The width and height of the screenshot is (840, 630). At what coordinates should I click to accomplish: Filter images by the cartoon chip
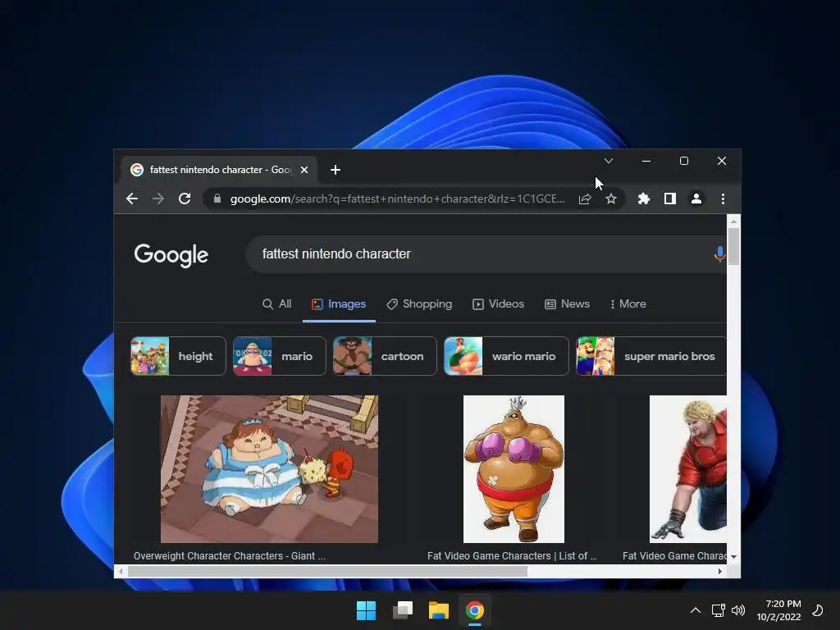pos(385,356)
